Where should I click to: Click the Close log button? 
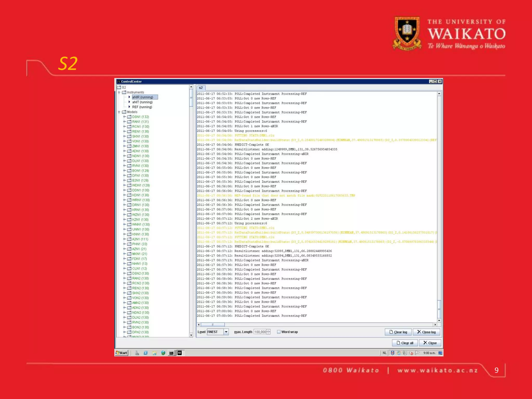click(x=426, y=332)
